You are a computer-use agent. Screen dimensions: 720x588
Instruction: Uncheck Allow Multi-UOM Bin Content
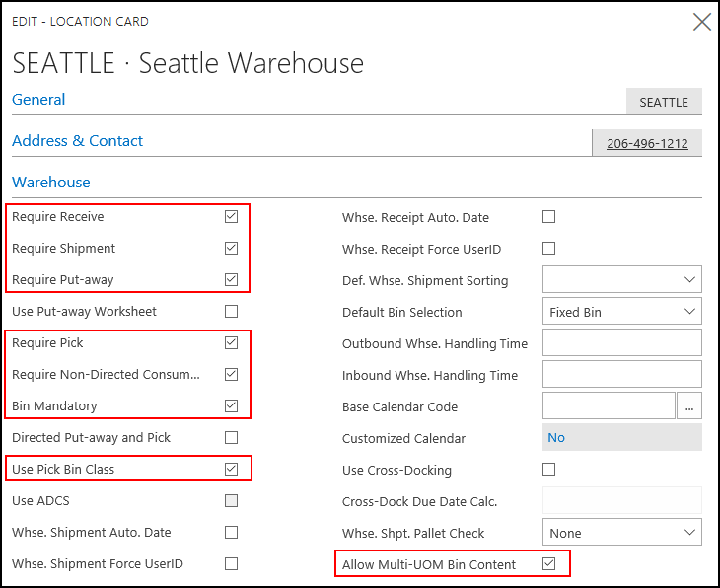(549, 564)
